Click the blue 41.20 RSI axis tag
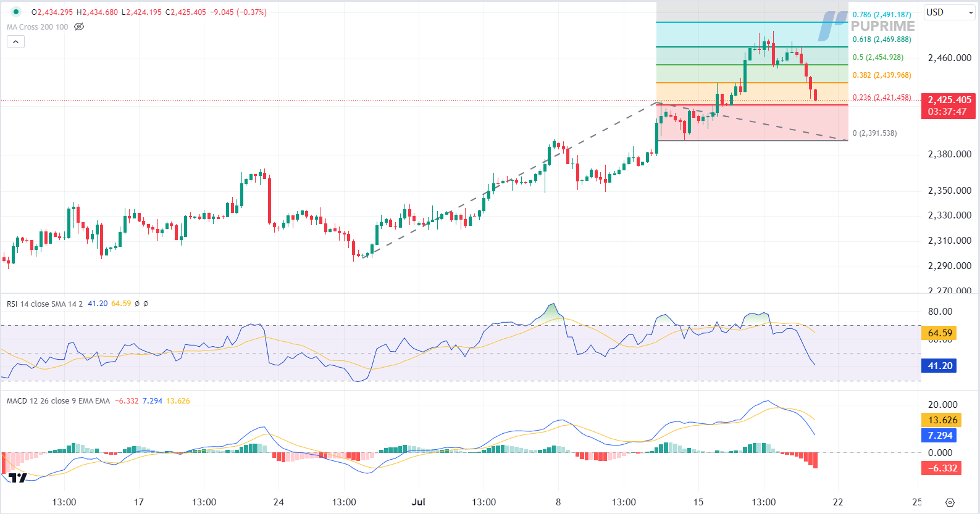 tap(939, 366)
